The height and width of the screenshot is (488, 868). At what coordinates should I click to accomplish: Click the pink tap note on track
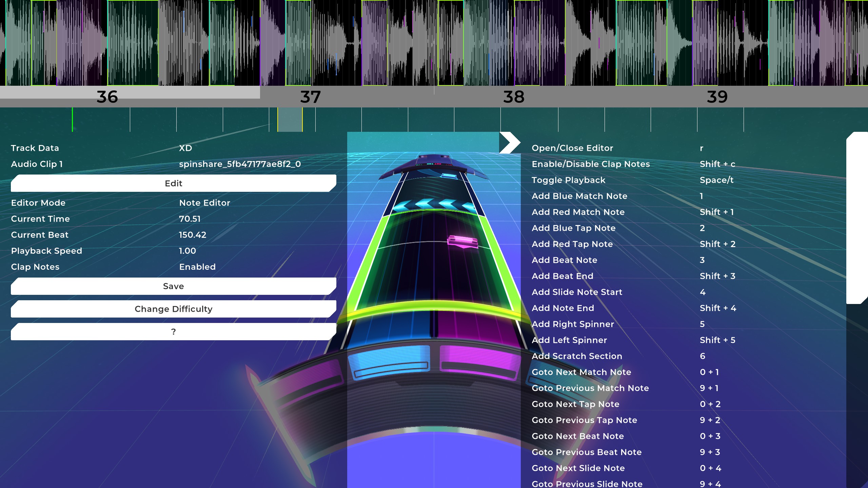tap(462, 242)
